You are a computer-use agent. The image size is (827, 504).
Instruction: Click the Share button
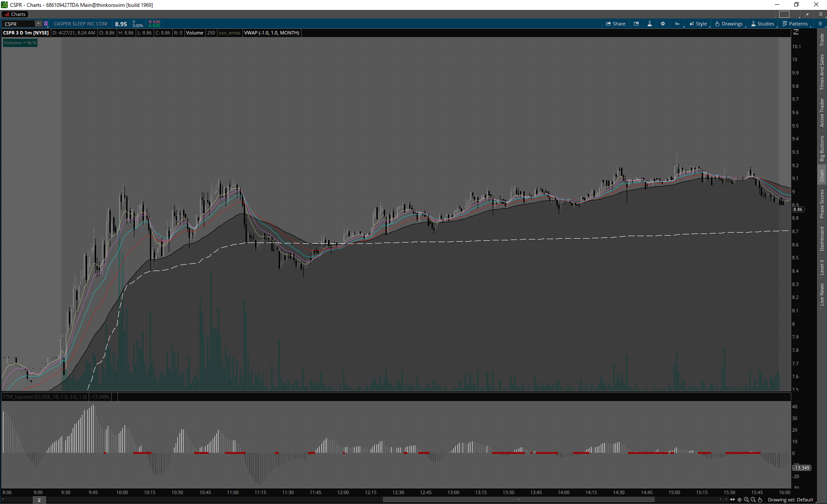616,24
